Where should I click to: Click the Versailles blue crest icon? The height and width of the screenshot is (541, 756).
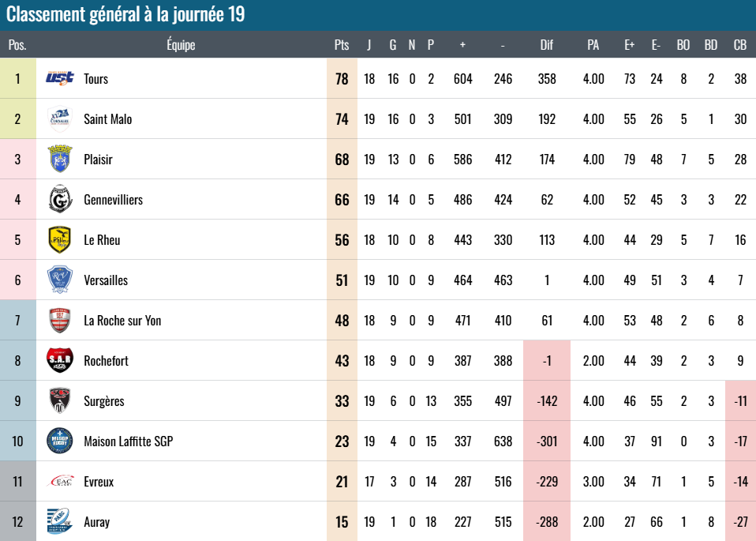tap(60, 280)
